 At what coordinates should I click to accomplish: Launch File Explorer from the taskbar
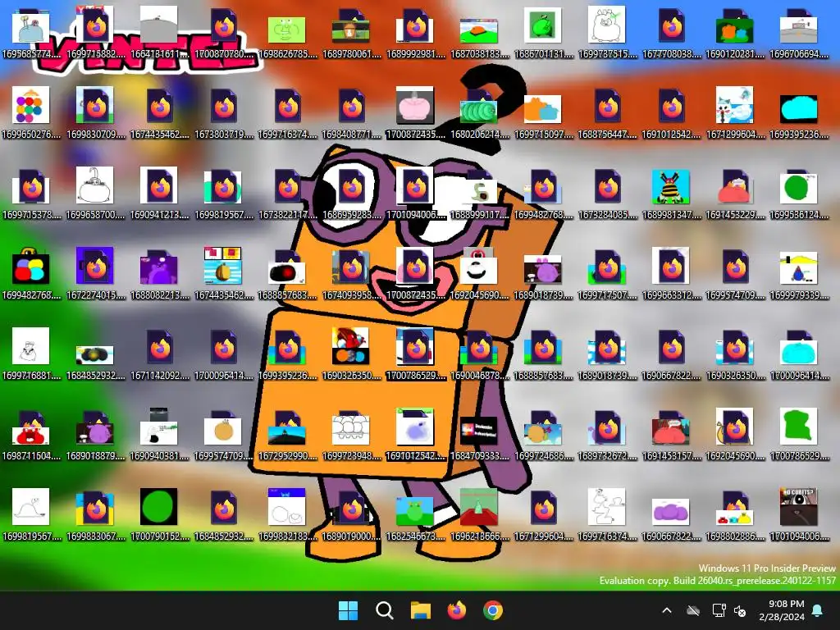[x=421, y=610]
